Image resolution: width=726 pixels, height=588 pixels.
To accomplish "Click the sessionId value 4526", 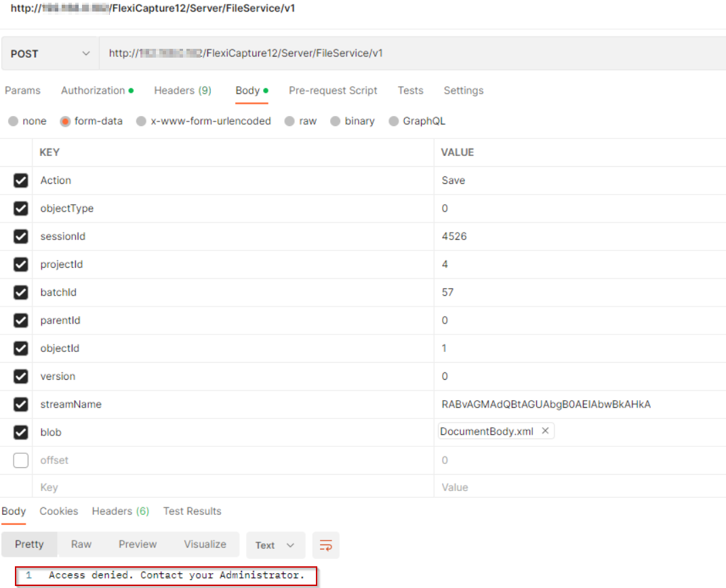I will pyautogui.click(x=454, y=237).
